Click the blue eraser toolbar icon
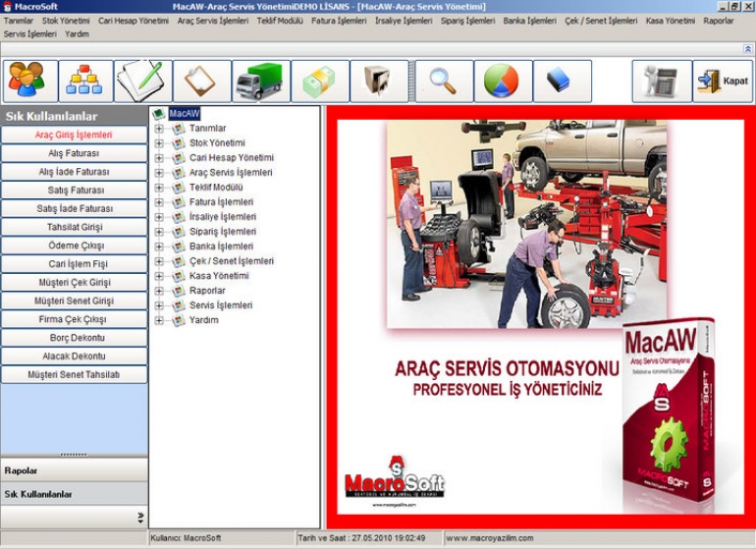756x549 pixels. tap(562, 81)
